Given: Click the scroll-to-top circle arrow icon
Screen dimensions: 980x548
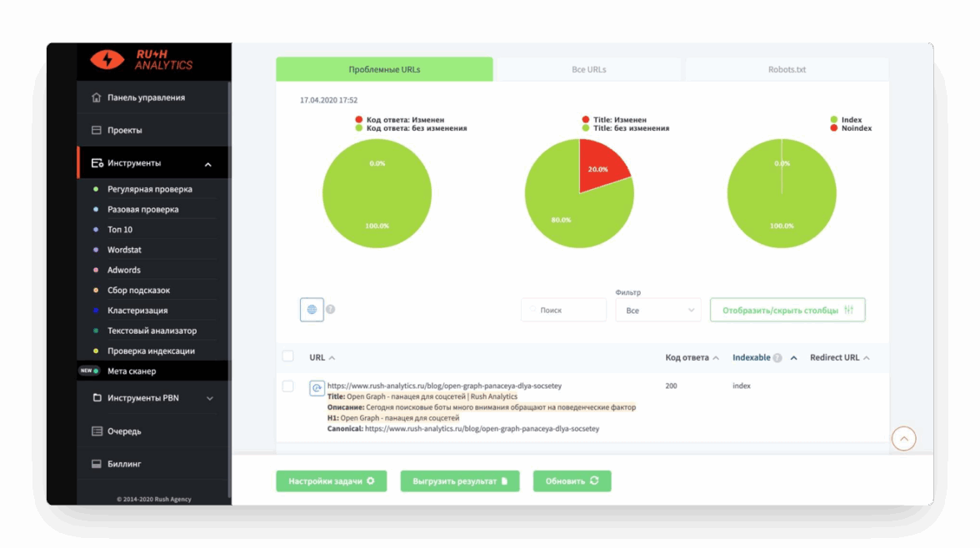Looking at the screenshot, I should click(x=903, y=439).
